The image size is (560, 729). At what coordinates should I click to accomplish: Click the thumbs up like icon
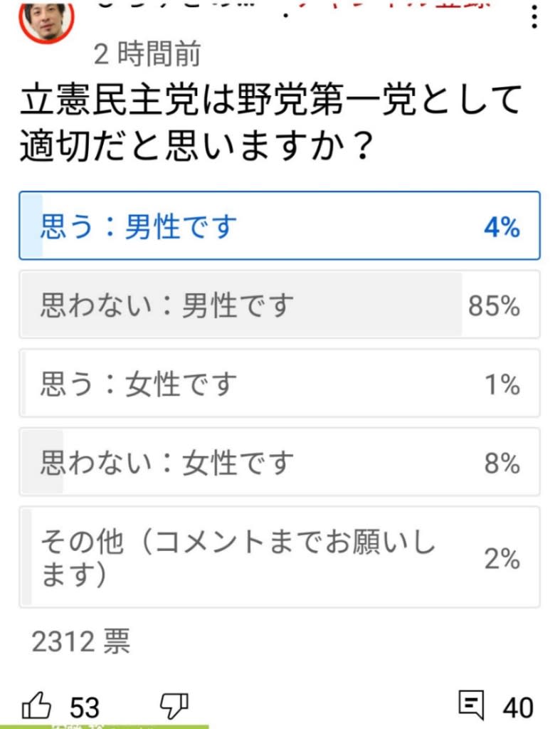pos(36,706)
